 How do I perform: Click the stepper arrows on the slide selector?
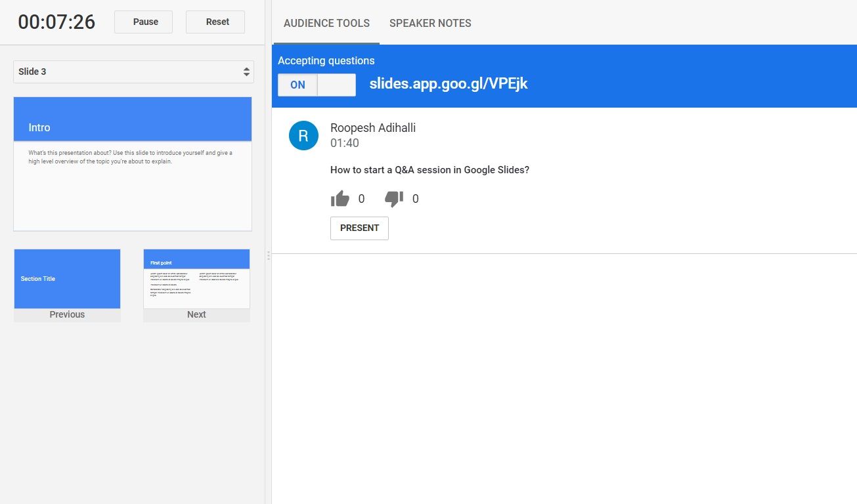(248, 72)
